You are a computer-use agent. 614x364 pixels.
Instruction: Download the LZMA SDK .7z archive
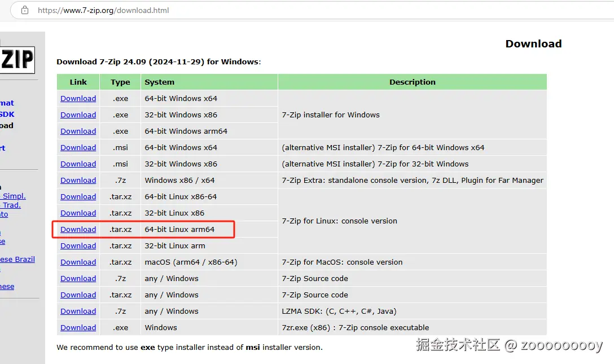(x=78, y=312)
